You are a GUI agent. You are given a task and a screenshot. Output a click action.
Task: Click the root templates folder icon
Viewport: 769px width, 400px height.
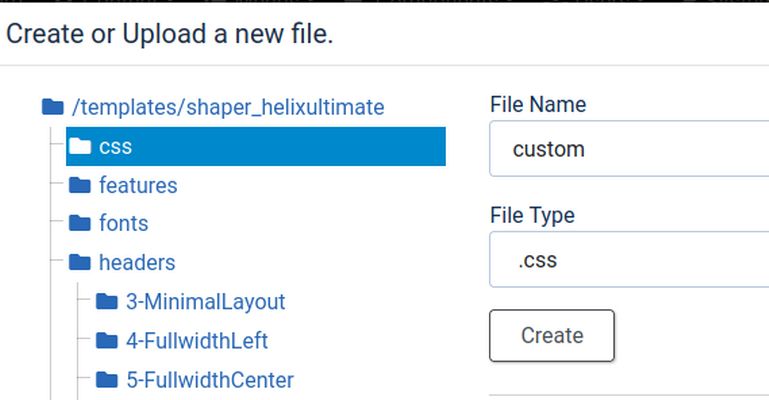(x=53, y=107)
